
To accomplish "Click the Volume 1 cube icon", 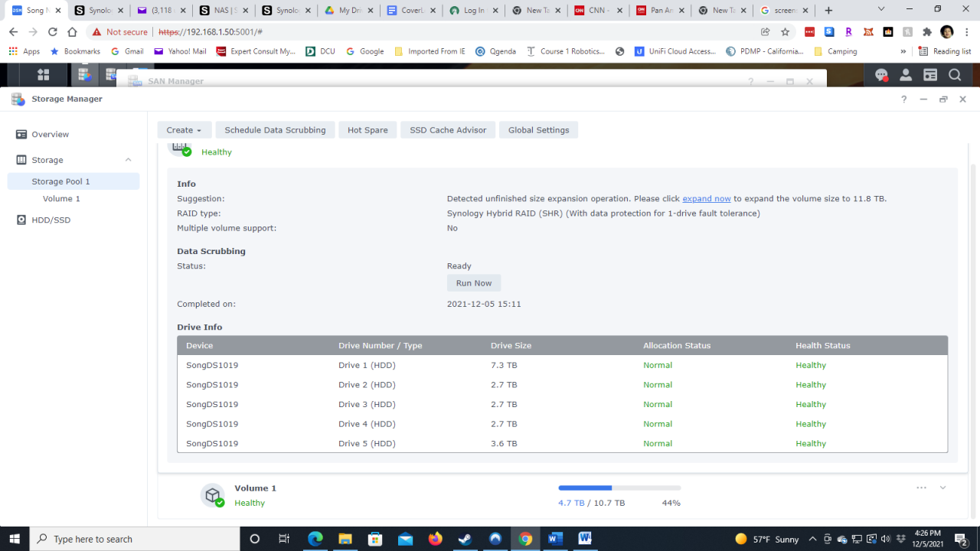I will (213, 495).
